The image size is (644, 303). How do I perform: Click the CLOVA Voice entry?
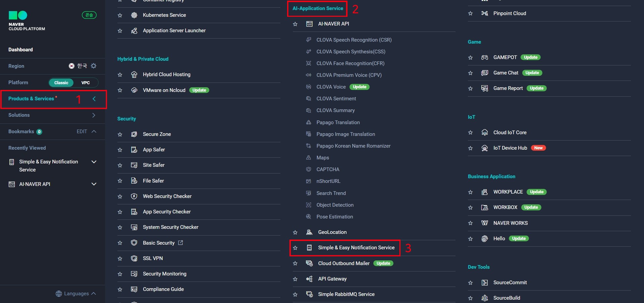[x=331, y=87]
